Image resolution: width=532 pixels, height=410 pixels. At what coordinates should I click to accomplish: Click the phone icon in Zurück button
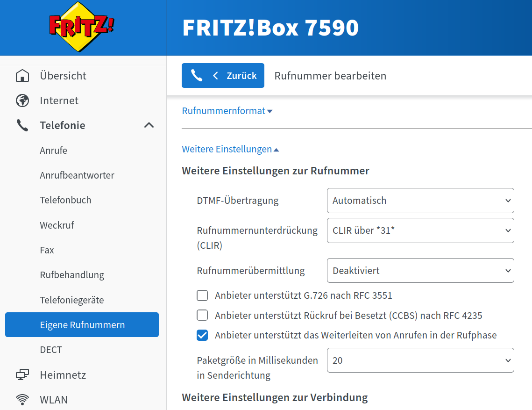[197, 75]
